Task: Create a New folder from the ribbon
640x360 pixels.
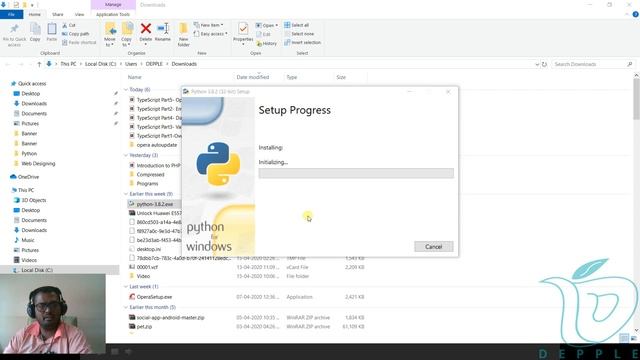Action: tap(184, 35)
